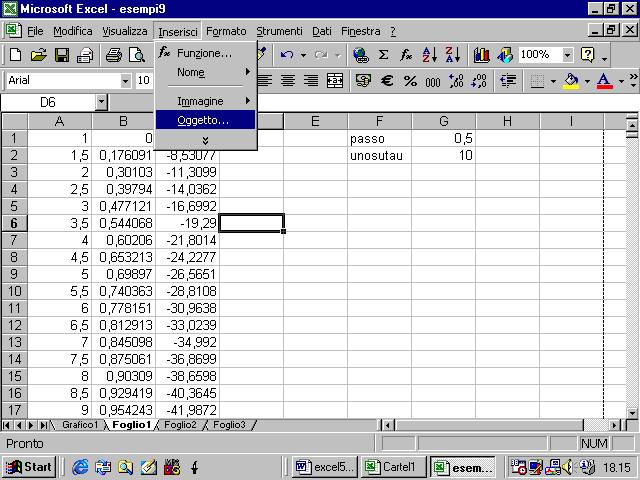The width and height of the screenshot is (640, 480).
Task: Select cell with value 0,544068
Action: point(124,223)
